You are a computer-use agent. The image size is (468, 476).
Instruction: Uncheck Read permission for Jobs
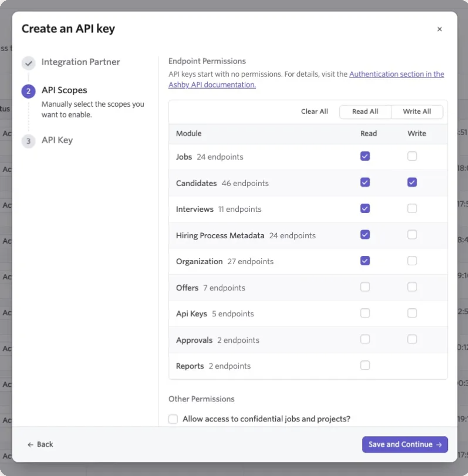coord(365,156)
